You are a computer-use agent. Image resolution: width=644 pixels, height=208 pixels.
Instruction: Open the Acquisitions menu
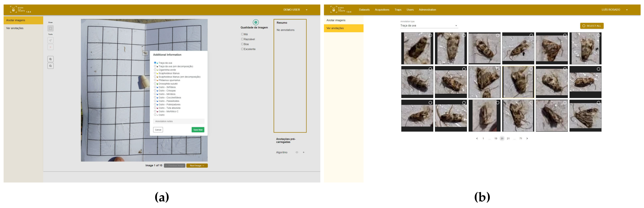[382, 10]
